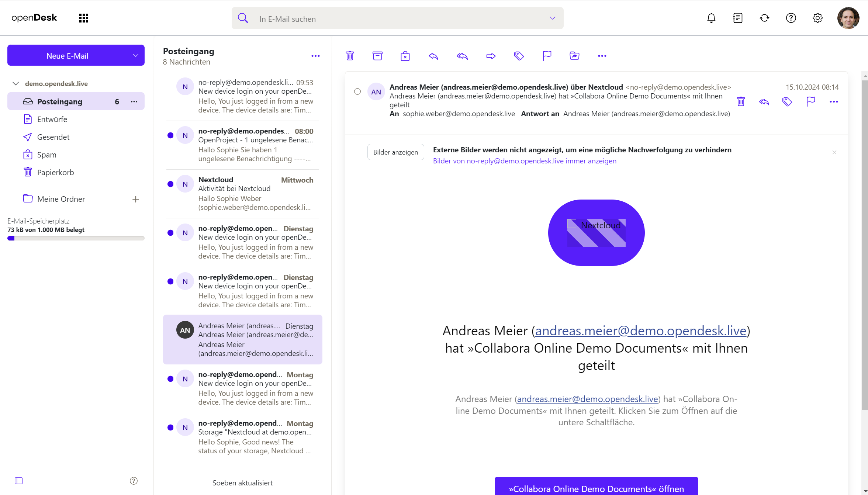Toggle the folder view sidebar icon
Image resolution: width=868 pixels, height=495 pixels.
click(18, 481)
